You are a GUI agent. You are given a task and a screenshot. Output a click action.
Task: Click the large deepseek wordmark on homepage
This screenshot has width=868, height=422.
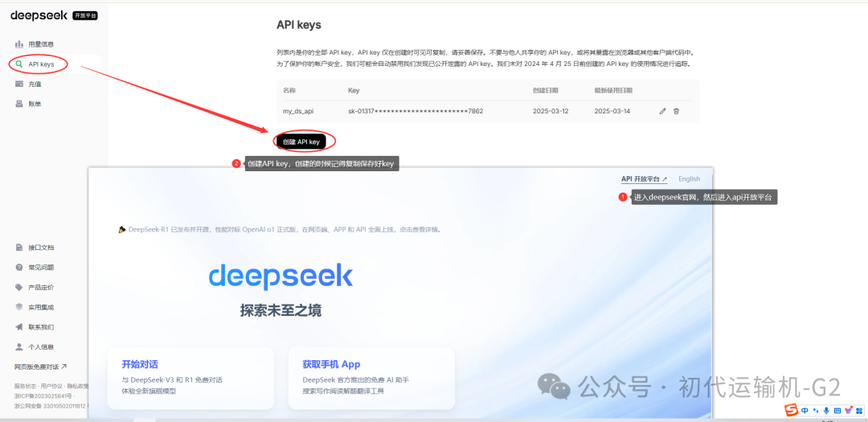(280, 277)
